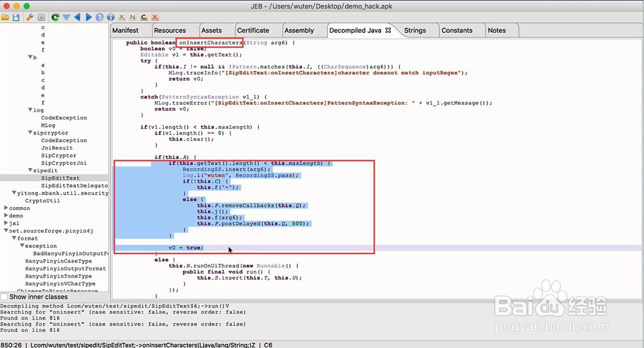Select the Decompiled Java tab
Screen dimensions: 644x348
coord(355,30)
